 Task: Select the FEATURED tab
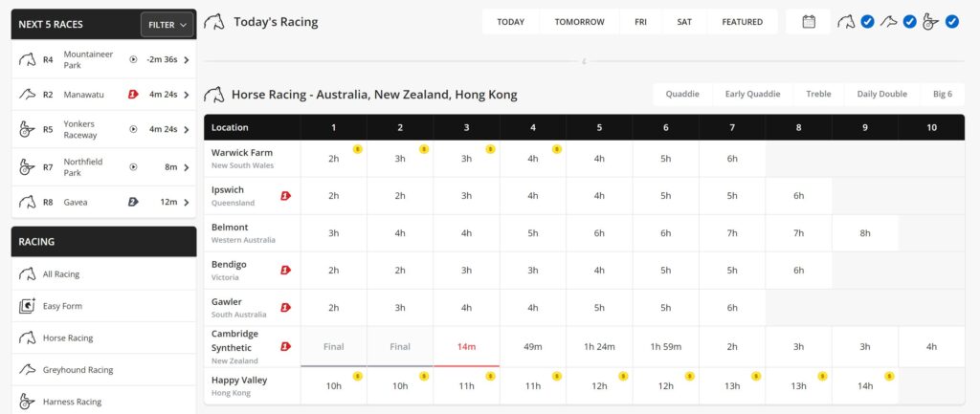(743, 22)
